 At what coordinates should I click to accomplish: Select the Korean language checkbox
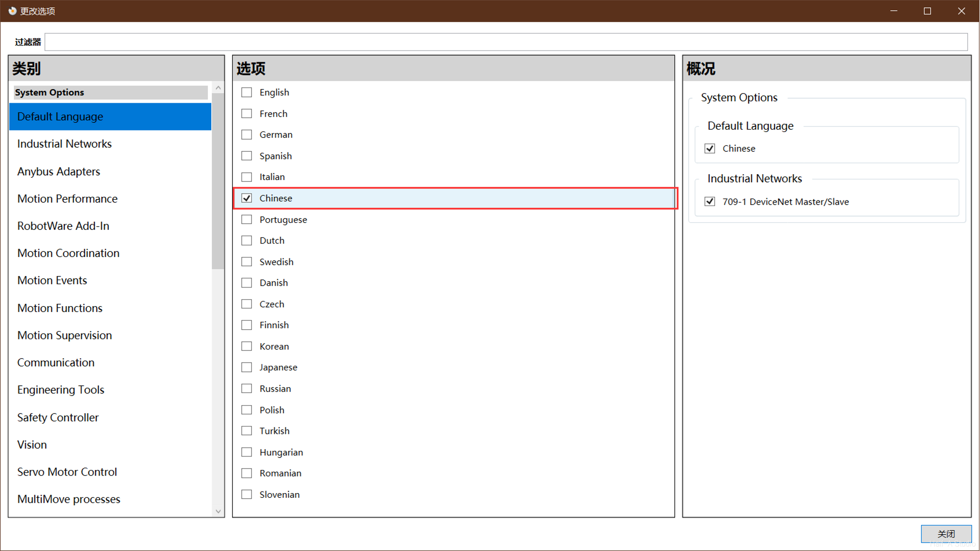tap(247, 346)
